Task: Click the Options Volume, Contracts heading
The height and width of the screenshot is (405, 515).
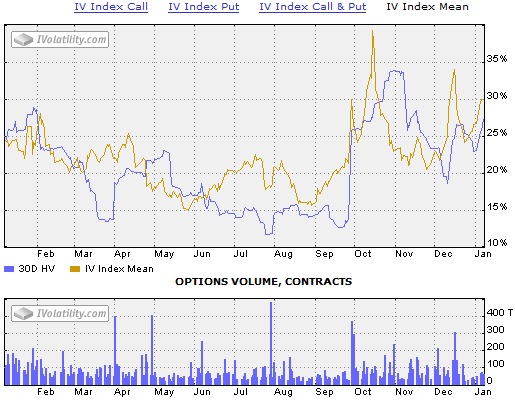Action: 263,282
